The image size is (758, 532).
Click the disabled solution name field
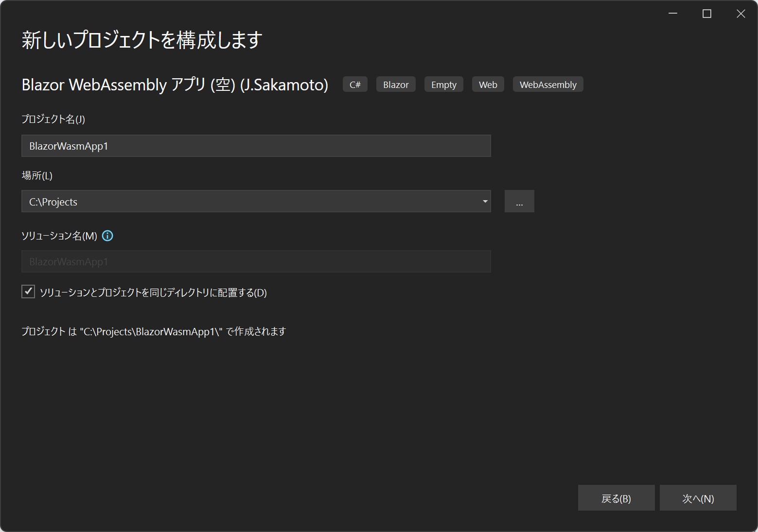click(256, 261)
